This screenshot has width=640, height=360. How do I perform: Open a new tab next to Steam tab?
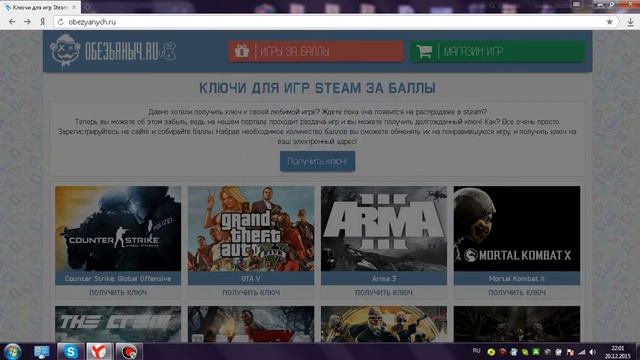pyautogui.click(x=87, y=7)
